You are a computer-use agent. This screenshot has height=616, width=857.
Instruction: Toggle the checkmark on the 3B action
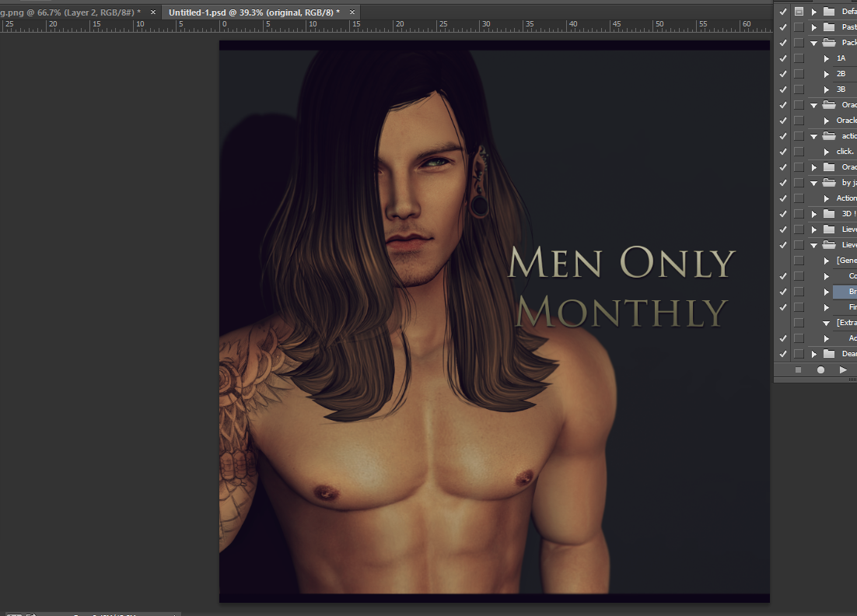pyautogui.click(x=783, y=89)
